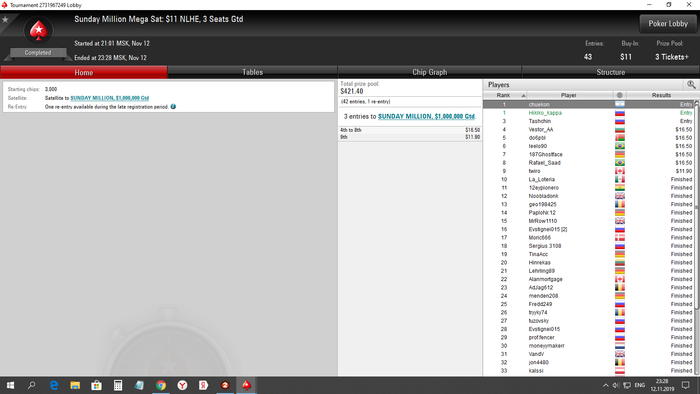Open Google Chrome from taskbar
This screenshot has height=394, width=700.
point(161,385)
